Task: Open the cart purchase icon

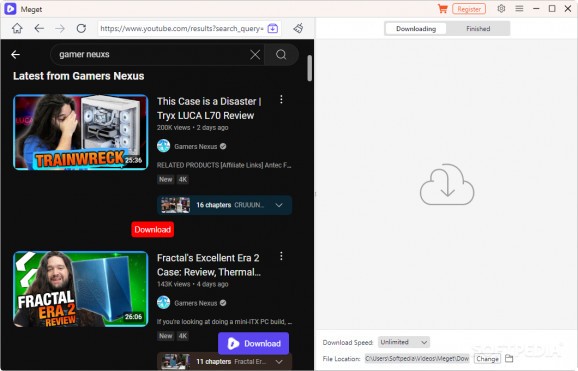Action: (442, 8)
